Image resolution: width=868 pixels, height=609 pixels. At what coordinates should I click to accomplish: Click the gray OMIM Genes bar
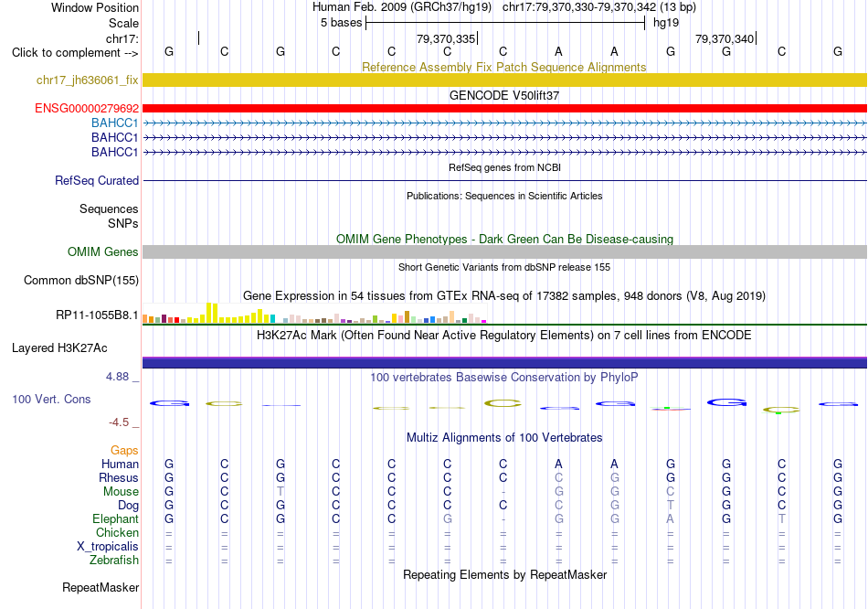pos(504,251)
